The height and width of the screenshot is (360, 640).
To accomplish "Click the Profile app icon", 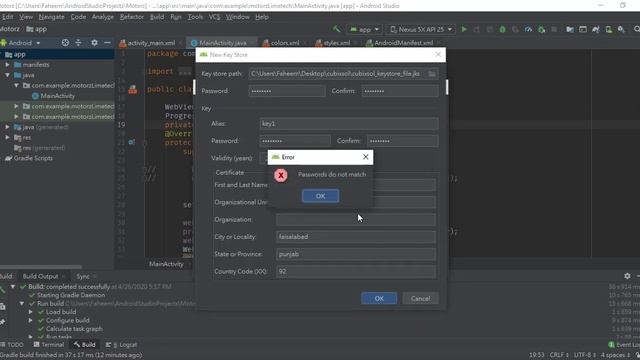I will click(528, 29).
